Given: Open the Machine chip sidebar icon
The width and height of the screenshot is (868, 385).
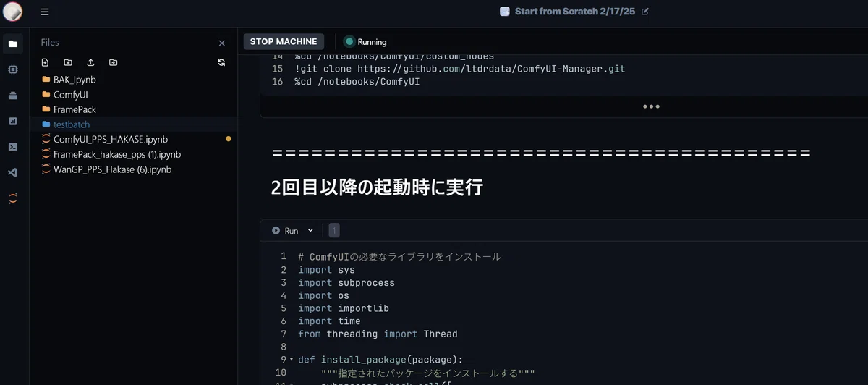Looking at the screenshot, I should (12, 69).
